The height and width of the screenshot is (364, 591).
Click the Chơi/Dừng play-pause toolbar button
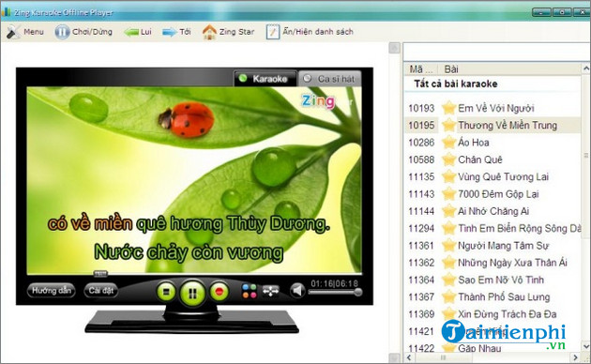tap(83, 32)
